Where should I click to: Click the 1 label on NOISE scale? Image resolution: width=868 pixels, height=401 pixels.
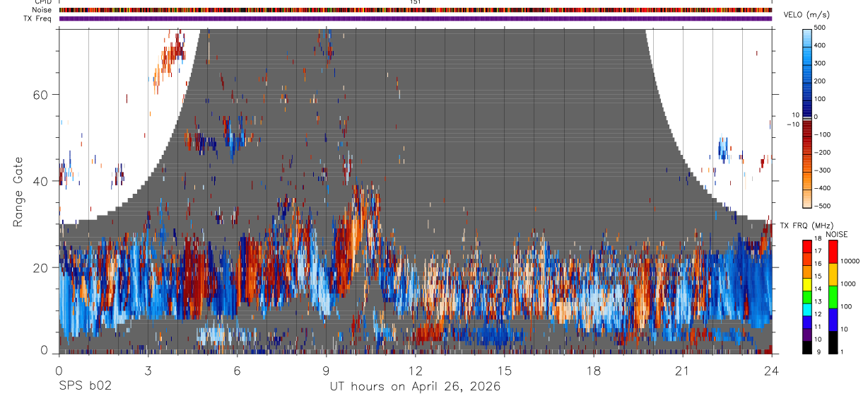(842, 351)
